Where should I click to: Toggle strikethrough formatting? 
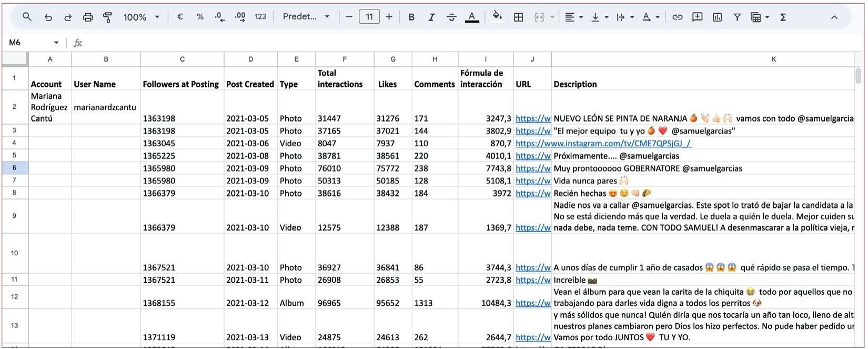coord(451,17)
